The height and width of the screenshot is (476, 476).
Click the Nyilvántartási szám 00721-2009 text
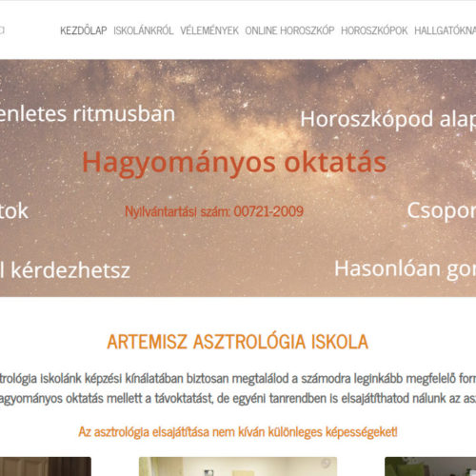pyautogui.click(x=214, y=211)
